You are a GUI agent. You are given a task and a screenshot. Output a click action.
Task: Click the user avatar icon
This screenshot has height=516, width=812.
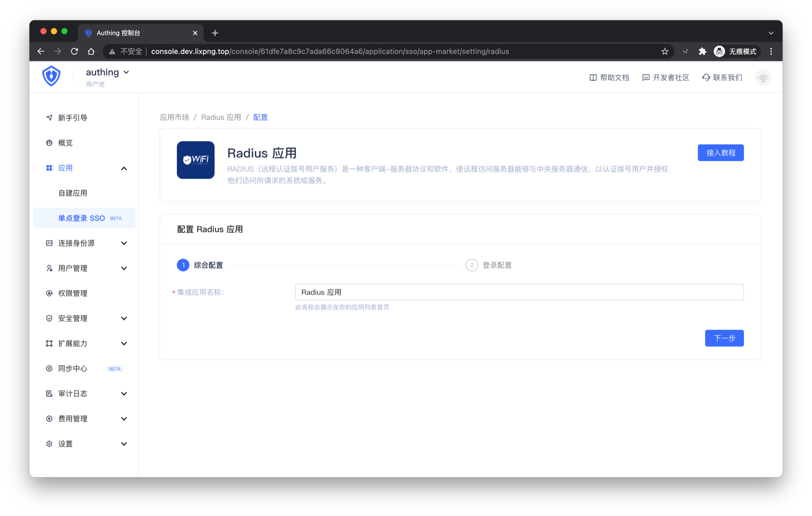(x=763, y=78)
